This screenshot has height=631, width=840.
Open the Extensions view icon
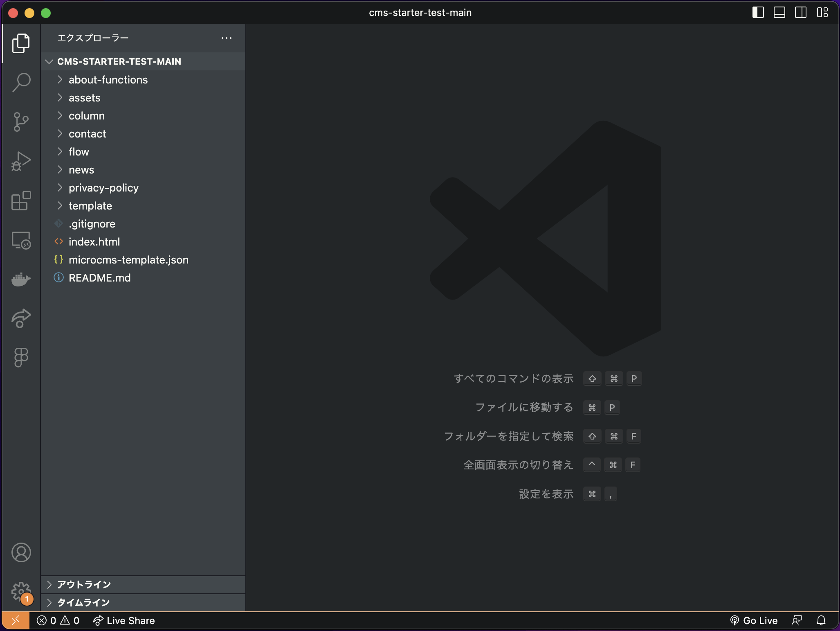tap(21, 201)
